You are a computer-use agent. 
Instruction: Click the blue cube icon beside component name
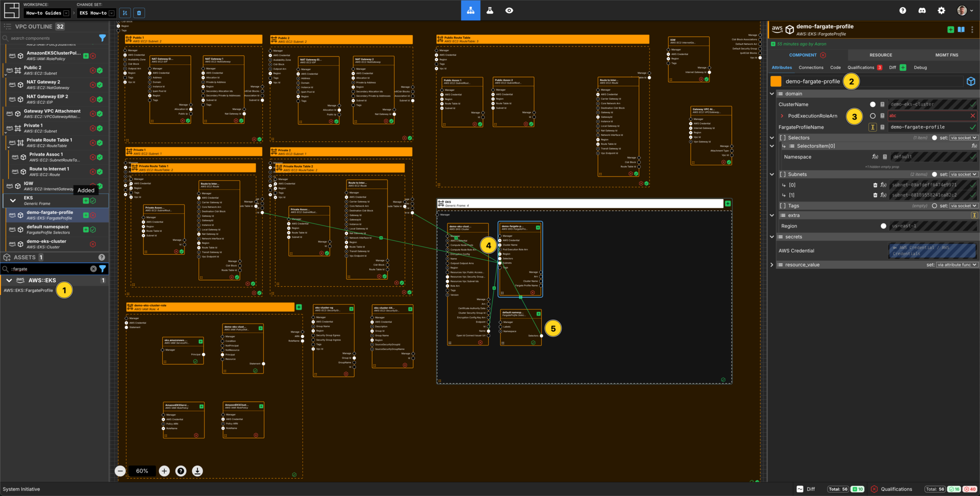[971, 81]
